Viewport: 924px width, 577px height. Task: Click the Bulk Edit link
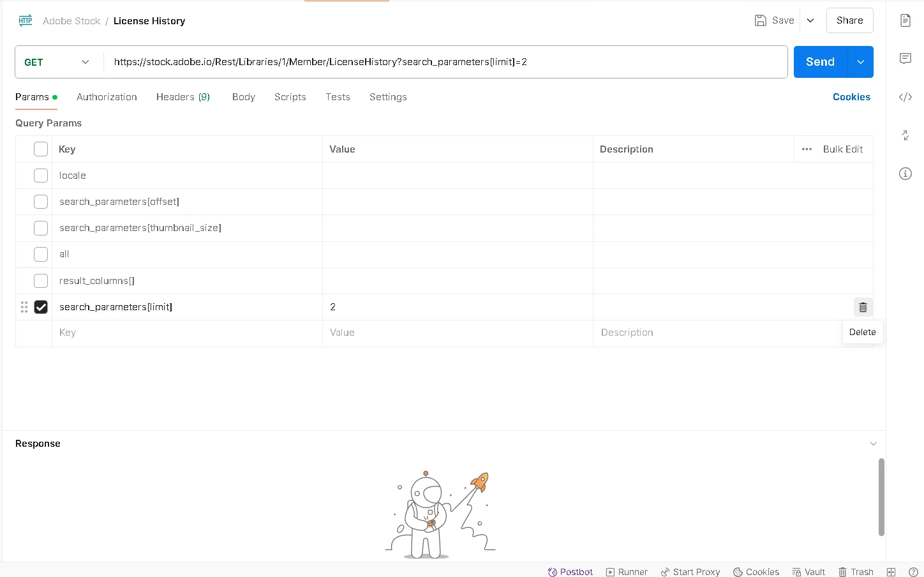[x=843, y=149]
